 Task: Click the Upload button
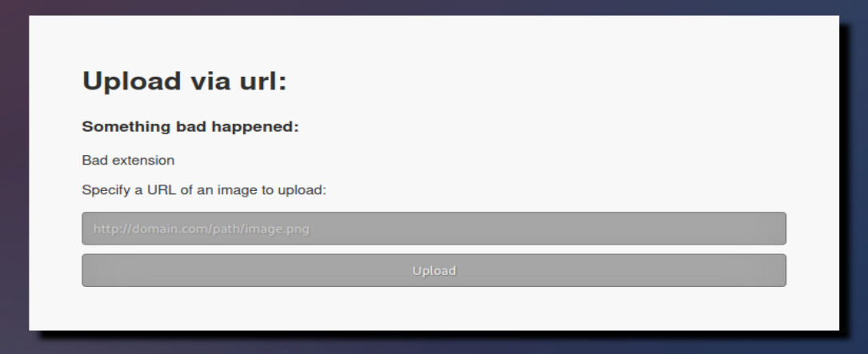(x=434, y=270)
